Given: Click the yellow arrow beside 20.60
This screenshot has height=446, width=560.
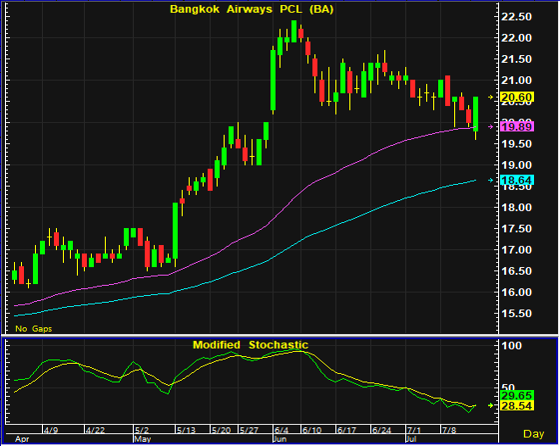Looking at the screenshot, I should coord(491,97).
